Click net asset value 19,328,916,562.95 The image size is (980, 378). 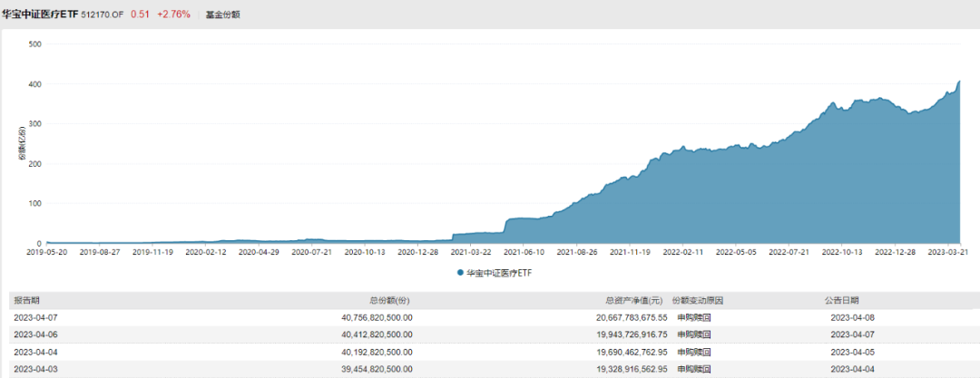click(x=618, y=369)
